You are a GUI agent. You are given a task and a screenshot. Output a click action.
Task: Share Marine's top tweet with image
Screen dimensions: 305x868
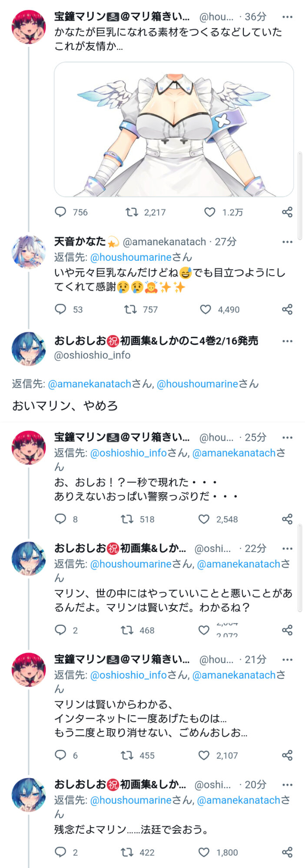[287, 212]
